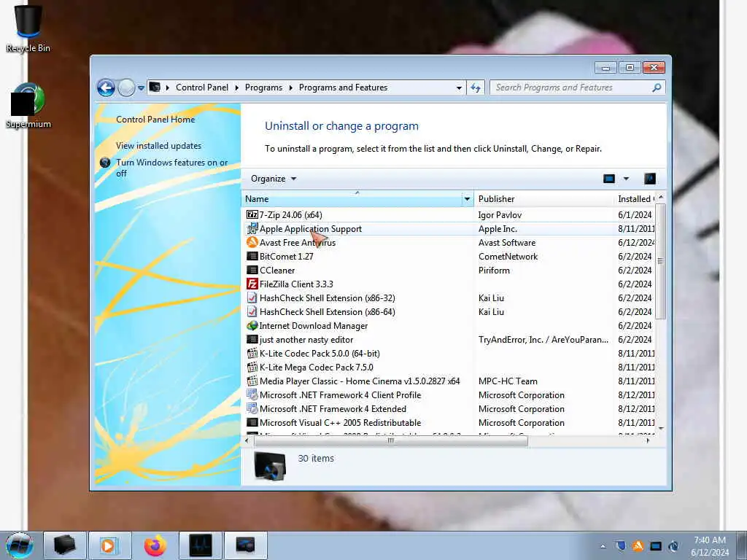
Task: Show hidden system tray icons arrow
Action: [603, 546]
